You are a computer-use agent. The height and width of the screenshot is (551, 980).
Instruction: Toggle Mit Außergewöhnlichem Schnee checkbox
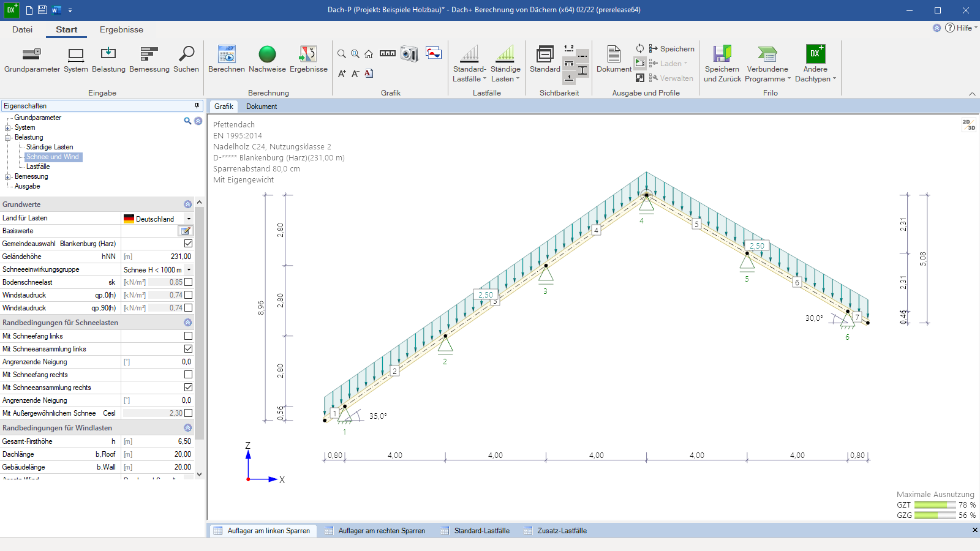[x=188, y=413]
